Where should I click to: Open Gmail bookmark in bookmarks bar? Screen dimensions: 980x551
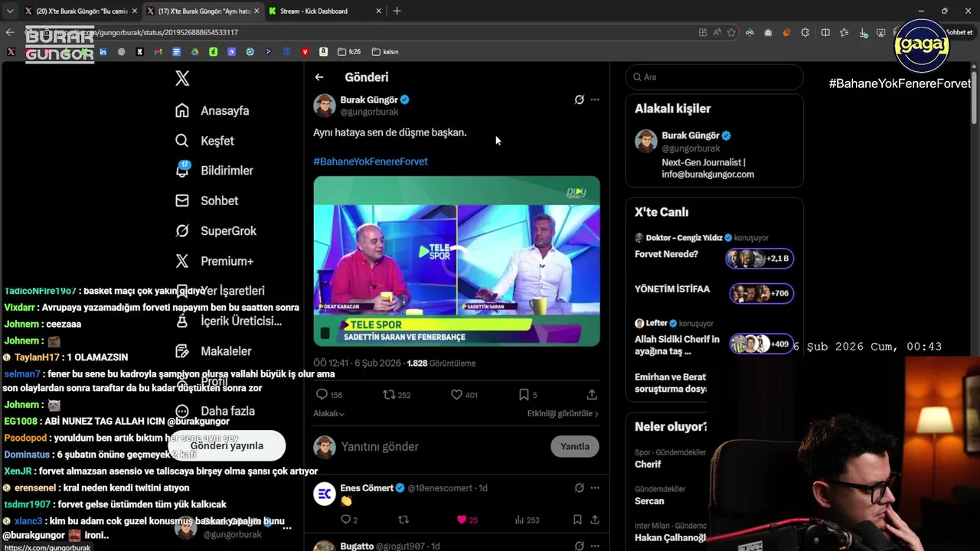[x=158, y=52]
